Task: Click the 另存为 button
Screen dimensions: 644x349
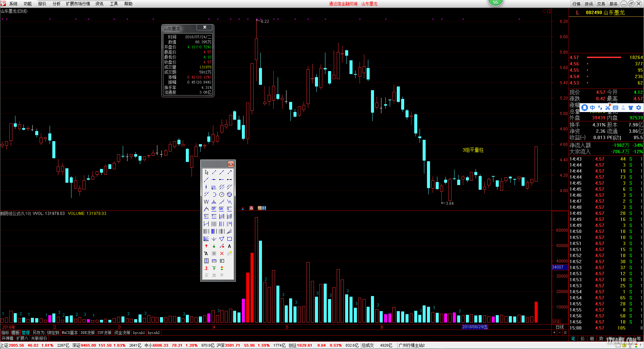Action: [39, 333]
